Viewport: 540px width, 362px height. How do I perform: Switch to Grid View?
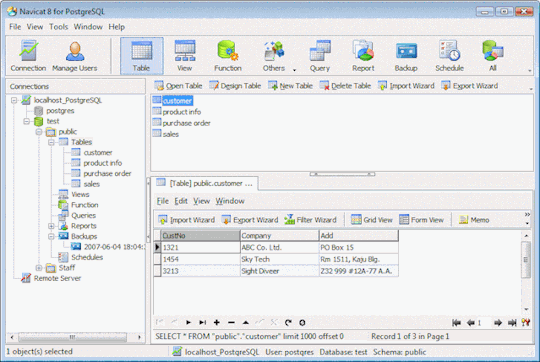click(x=372, y=220)
